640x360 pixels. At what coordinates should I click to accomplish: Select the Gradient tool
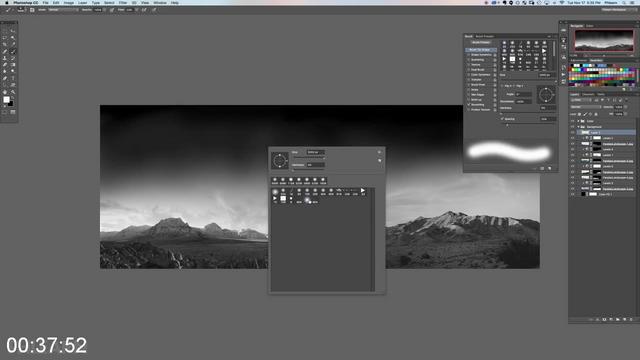click(x=13, y=64)
